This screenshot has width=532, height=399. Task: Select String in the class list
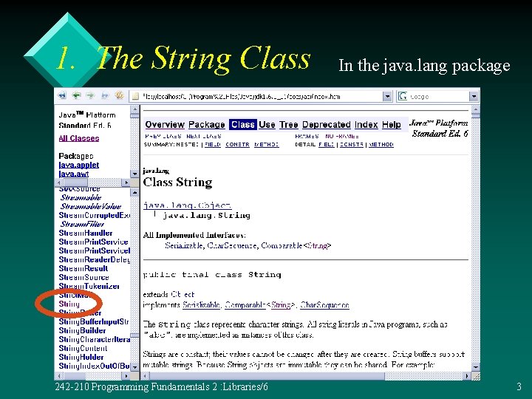coord(69,304)
